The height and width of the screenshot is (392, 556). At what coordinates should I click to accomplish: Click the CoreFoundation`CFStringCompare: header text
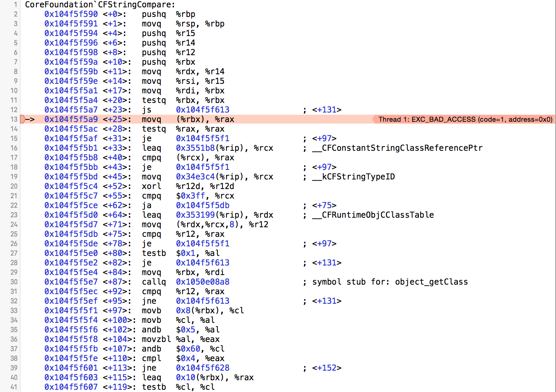coord(100,5)
